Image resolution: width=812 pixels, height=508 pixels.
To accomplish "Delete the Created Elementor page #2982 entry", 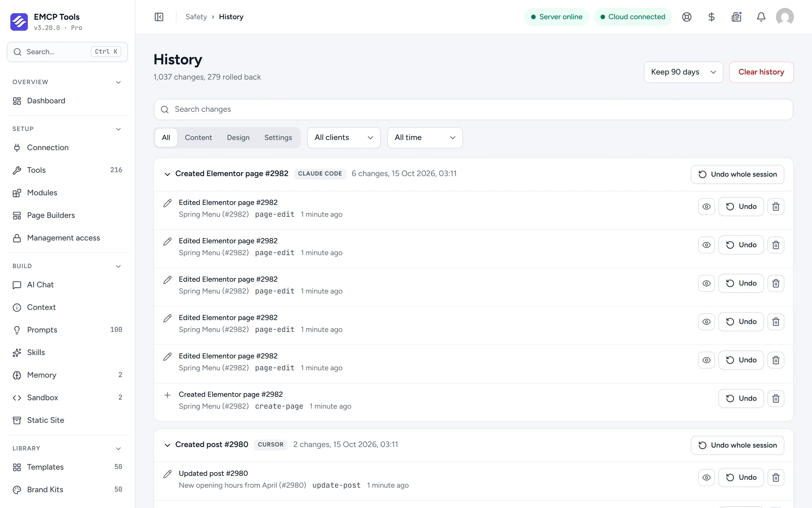I will point(776,398).
